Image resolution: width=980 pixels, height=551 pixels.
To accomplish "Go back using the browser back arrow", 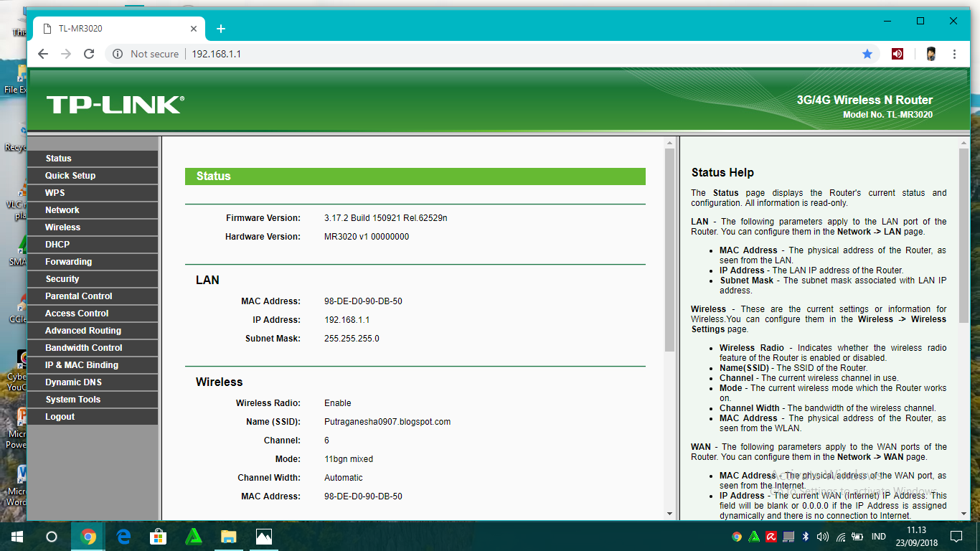I will point(43,54).
